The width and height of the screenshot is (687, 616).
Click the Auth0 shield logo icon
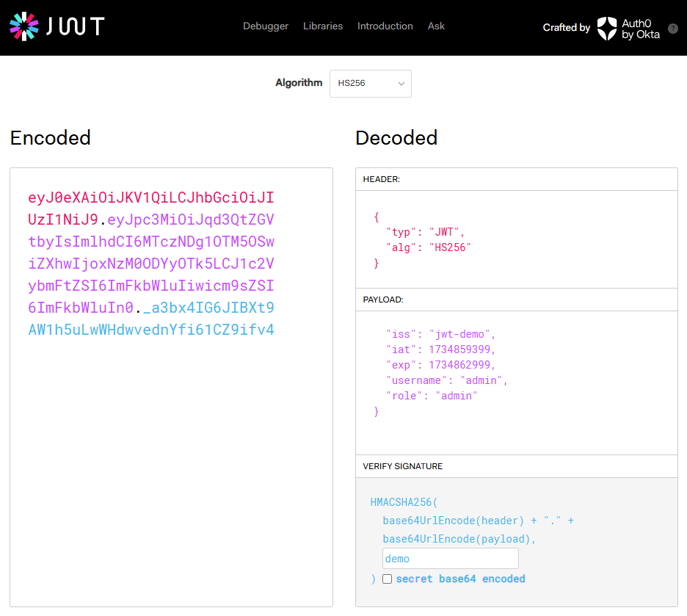(x=607, y=29)
